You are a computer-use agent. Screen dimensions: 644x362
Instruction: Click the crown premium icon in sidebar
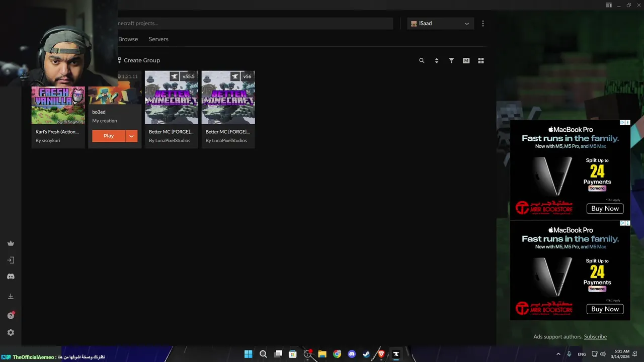click(11, 243)
